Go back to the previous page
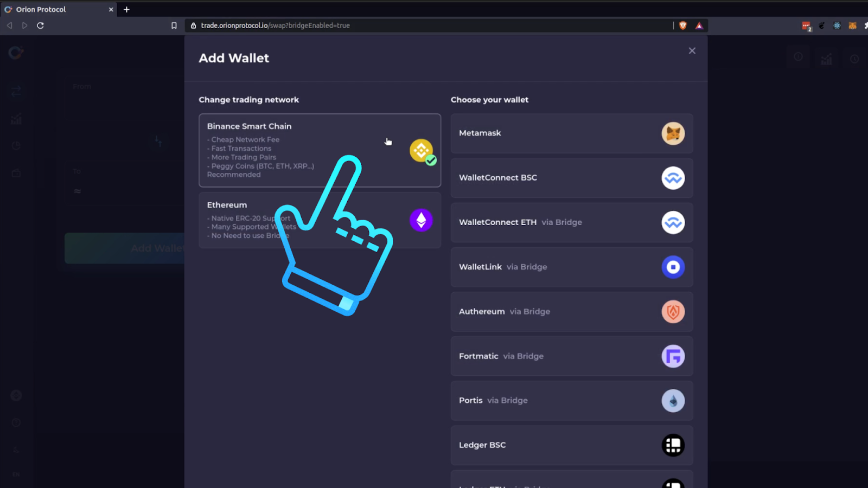 9,25
